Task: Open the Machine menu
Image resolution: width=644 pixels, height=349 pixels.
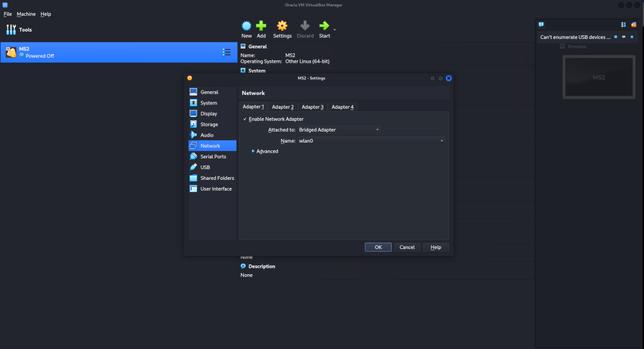Action: [x=26, y=14]
